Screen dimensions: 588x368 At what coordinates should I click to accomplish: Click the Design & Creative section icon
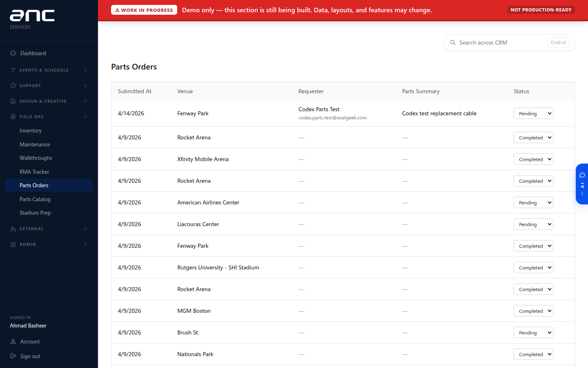(13, 101)
